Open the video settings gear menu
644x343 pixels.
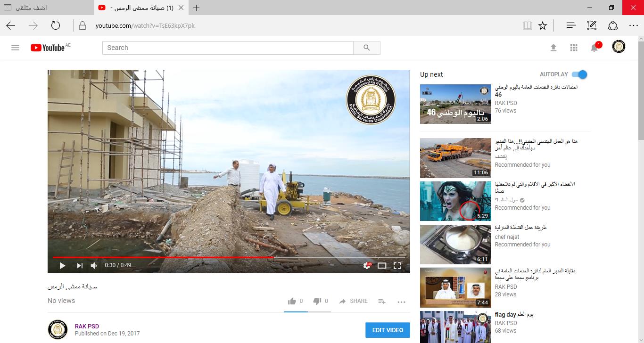pyautogui.click(x=367, y=266)
